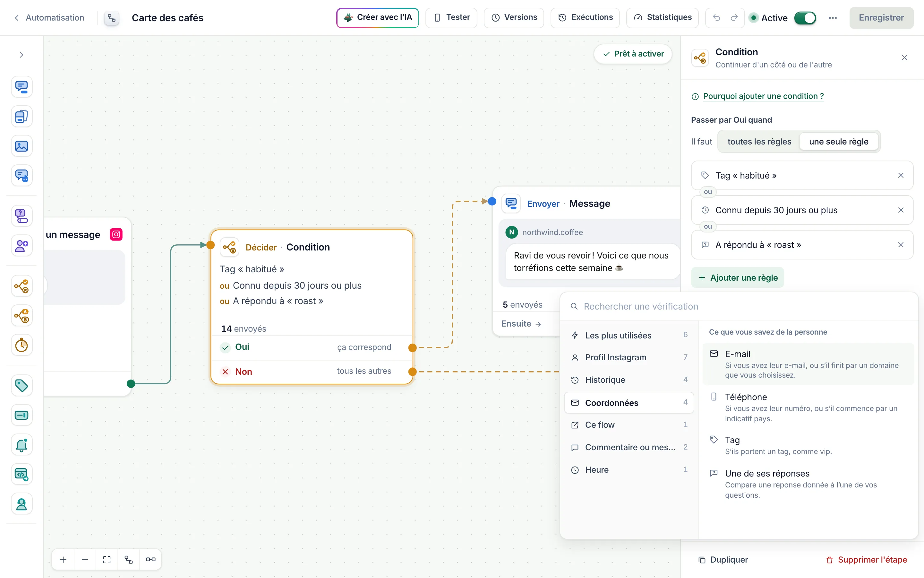This screenshot has width=924, height=578.
Task: Click the redo arrow
Action: [x=734, y=18]
